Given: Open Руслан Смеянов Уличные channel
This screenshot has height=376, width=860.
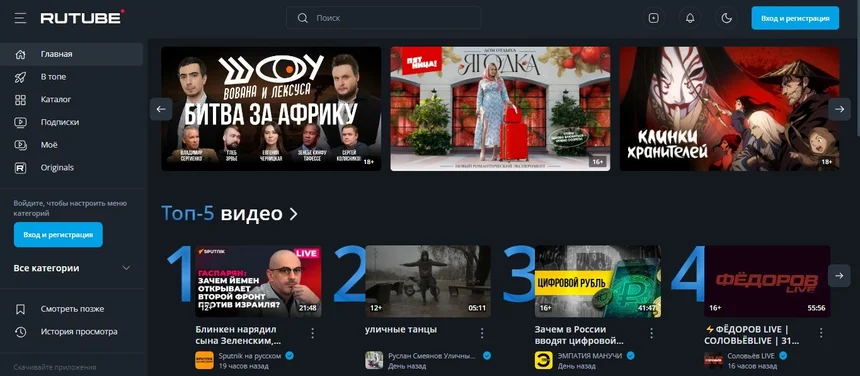Looking at the screenshot, I should pyautogui.click(x=432, y=356).
